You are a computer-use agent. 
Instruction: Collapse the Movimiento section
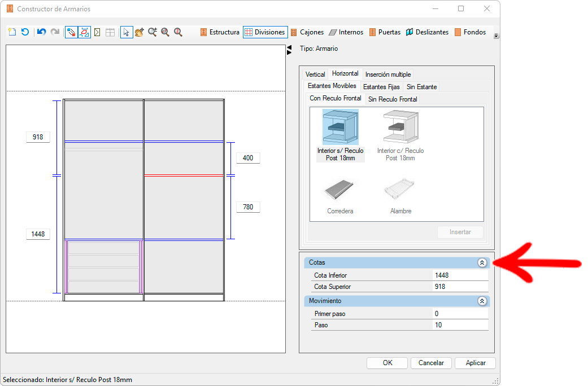(482, 301)
